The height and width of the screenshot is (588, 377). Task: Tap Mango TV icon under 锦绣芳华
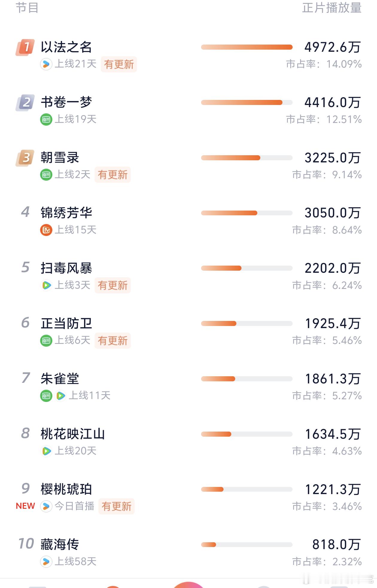[46, 230]
